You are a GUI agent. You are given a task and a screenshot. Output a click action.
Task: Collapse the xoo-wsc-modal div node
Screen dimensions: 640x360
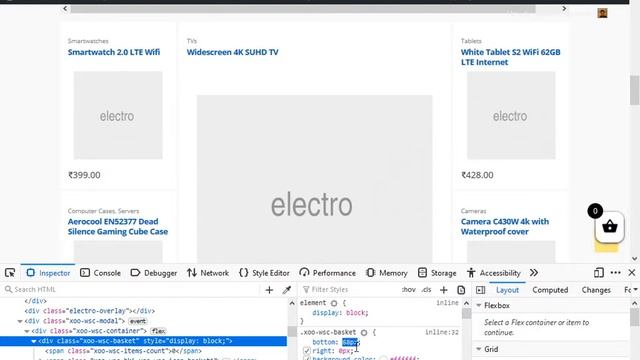tap(20, 321)
